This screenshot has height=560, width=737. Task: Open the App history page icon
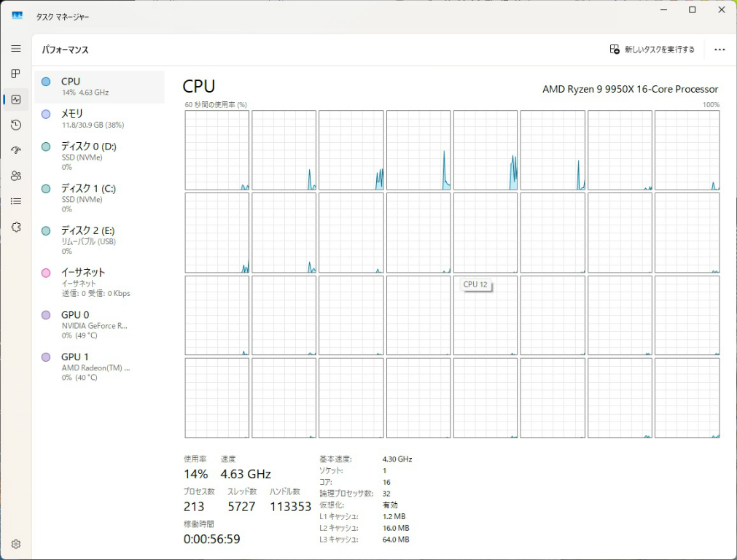point(15,125)
